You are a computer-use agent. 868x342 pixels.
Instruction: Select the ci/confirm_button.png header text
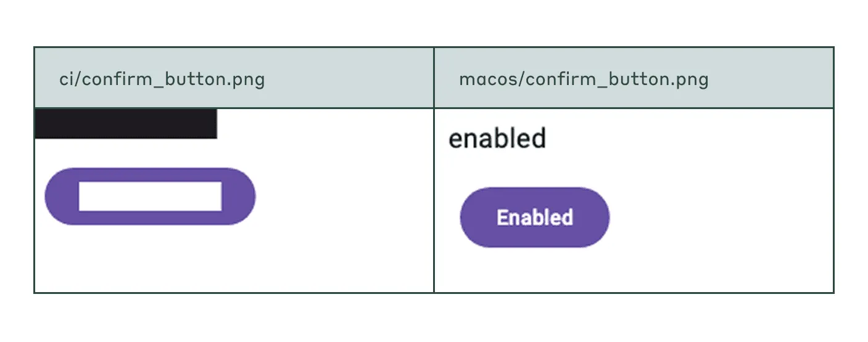point(162,79)
